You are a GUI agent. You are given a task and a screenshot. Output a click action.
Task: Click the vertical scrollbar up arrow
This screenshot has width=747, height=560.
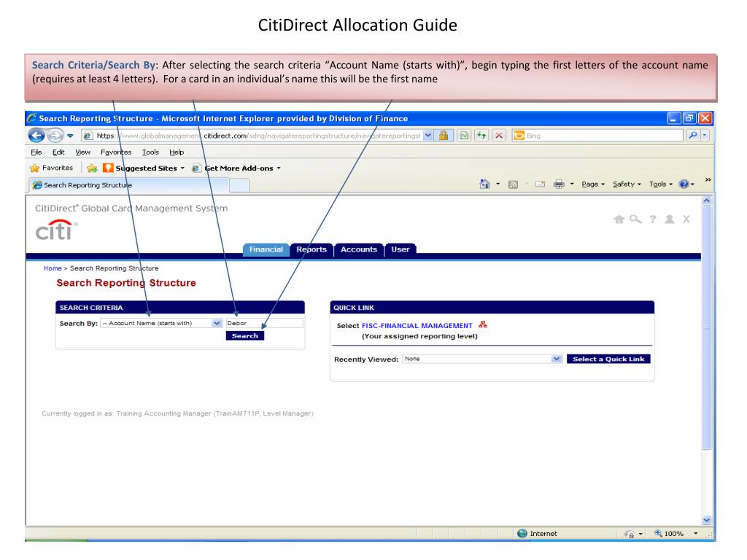706,201
